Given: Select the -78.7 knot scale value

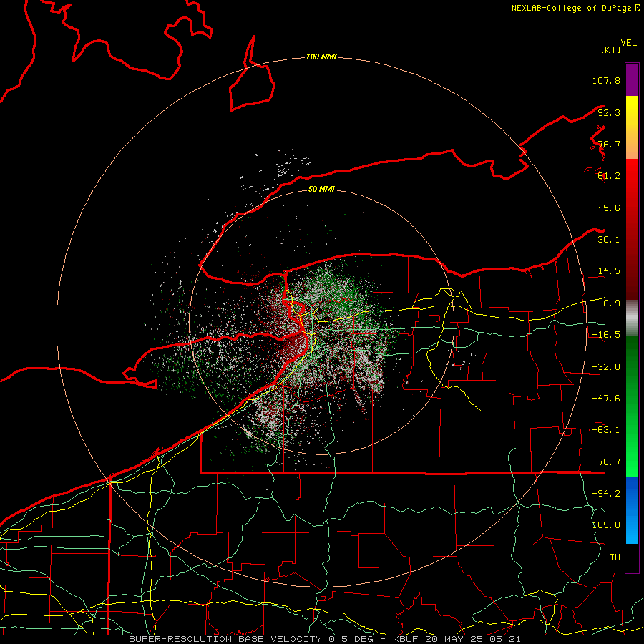Looking at the screenshot, I should 606,462.
